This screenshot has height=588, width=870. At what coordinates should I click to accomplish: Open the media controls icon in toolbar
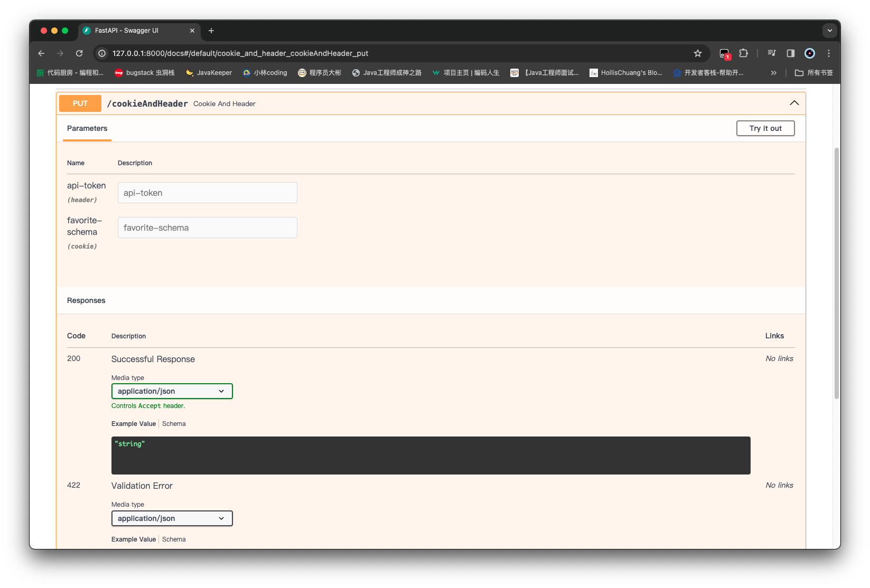(x=772, y=53)
